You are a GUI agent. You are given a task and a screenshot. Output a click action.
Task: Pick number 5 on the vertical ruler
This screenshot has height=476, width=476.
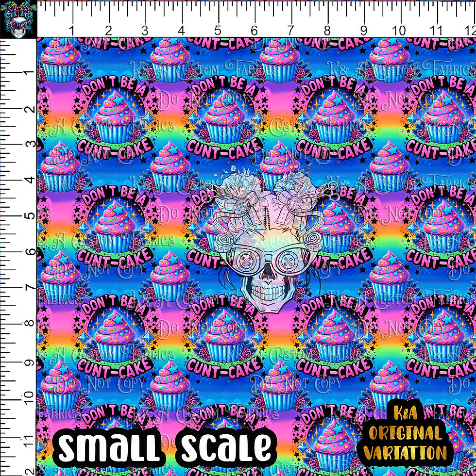click(x=31, y=215)
